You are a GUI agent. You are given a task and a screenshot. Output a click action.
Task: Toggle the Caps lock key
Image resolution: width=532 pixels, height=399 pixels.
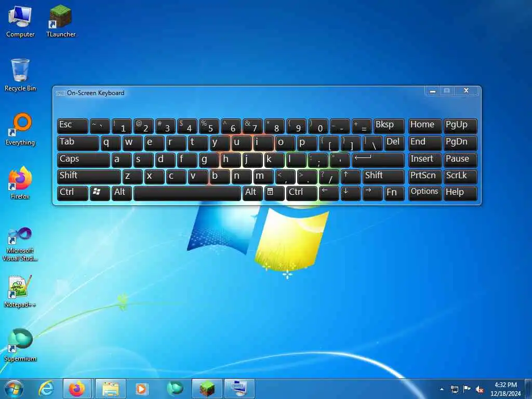84,160
